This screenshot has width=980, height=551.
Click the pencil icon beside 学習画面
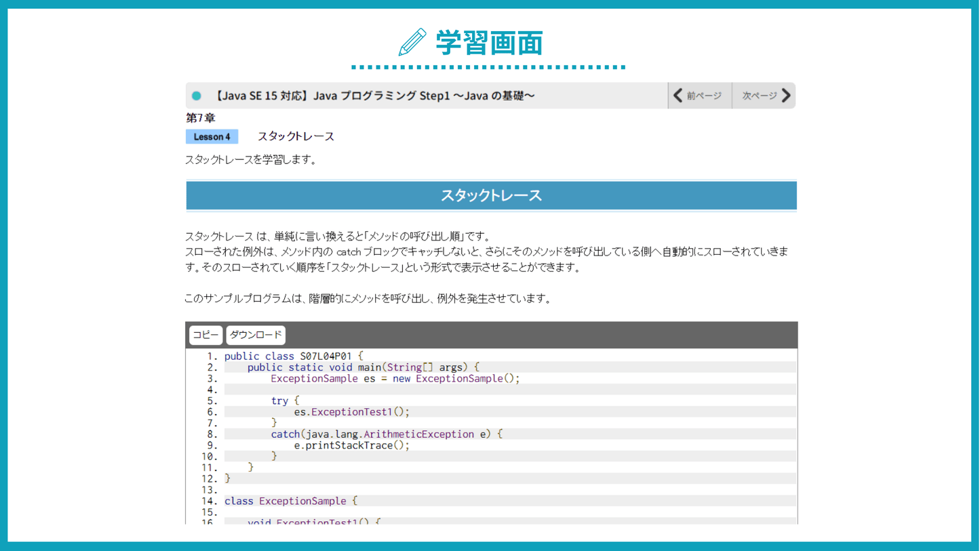(412, 43)
